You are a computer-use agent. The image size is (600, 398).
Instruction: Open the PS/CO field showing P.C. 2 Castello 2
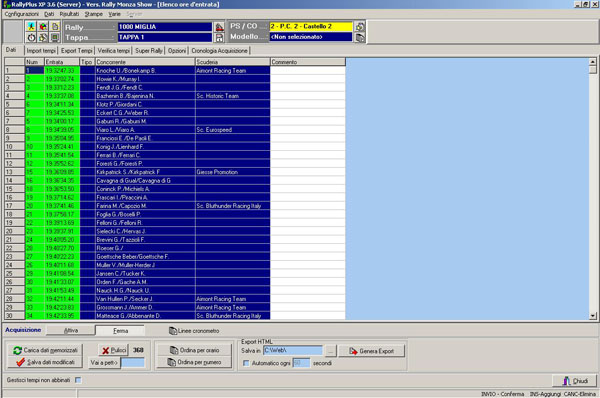(311, 26)
